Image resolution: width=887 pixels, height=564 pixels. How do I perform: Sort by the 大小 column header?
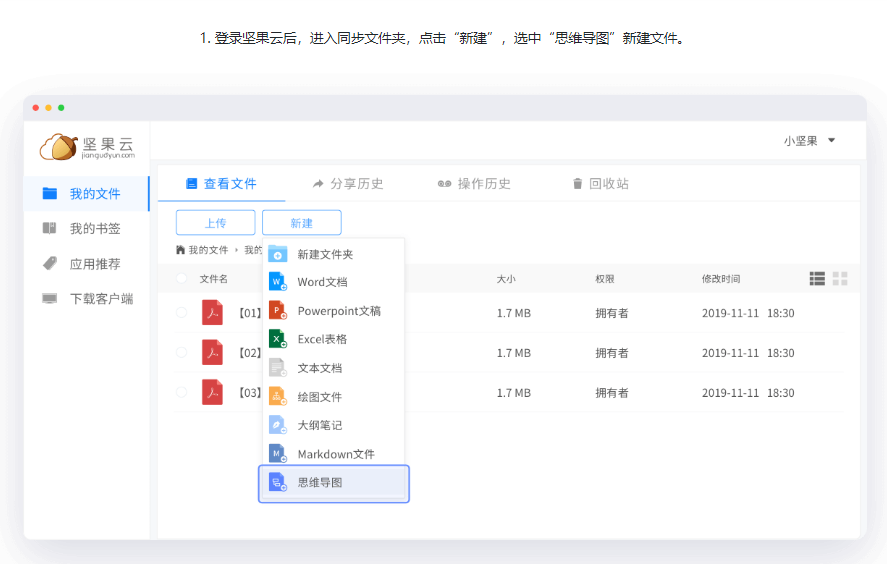(506, 278)
